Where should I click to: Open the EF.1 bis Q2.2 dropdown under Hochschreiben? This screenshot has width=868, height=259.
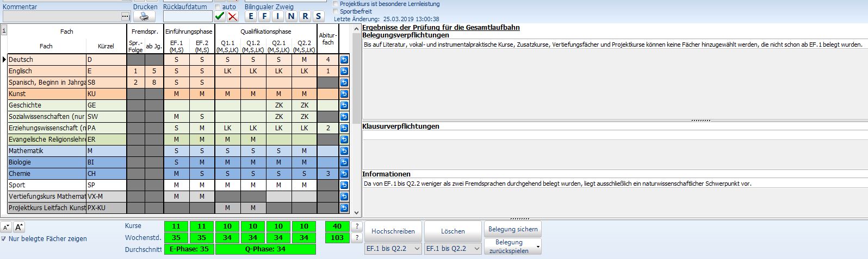[x=393, y=249]
